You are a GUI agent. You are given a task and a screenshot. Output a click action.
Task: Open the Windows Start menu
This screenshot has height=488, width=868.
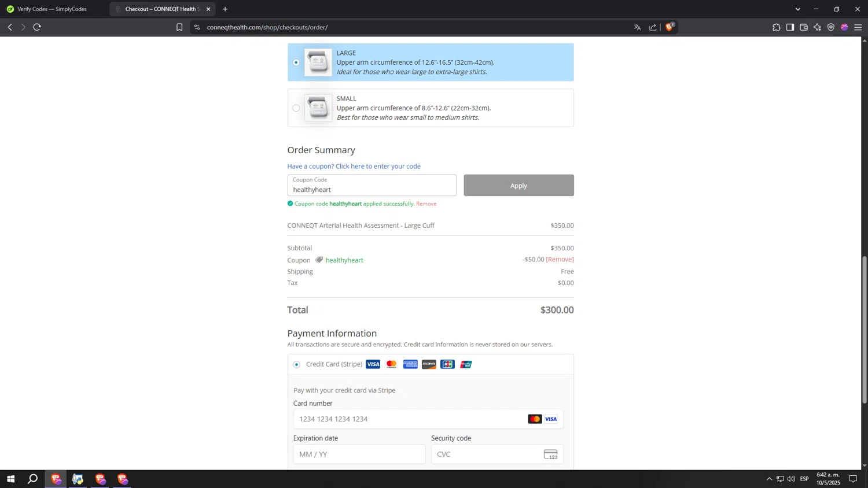[10, 479]
